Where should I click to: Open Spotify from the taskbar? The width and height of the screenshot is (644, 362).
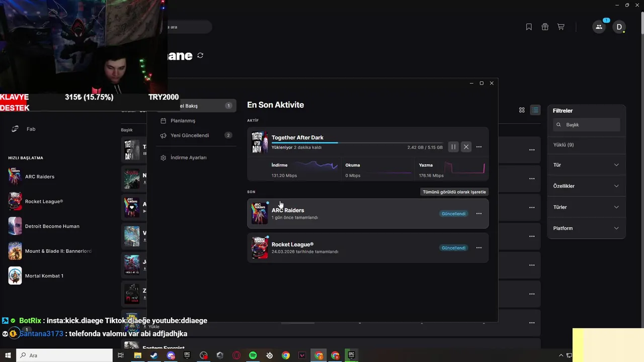pos(253,355)
